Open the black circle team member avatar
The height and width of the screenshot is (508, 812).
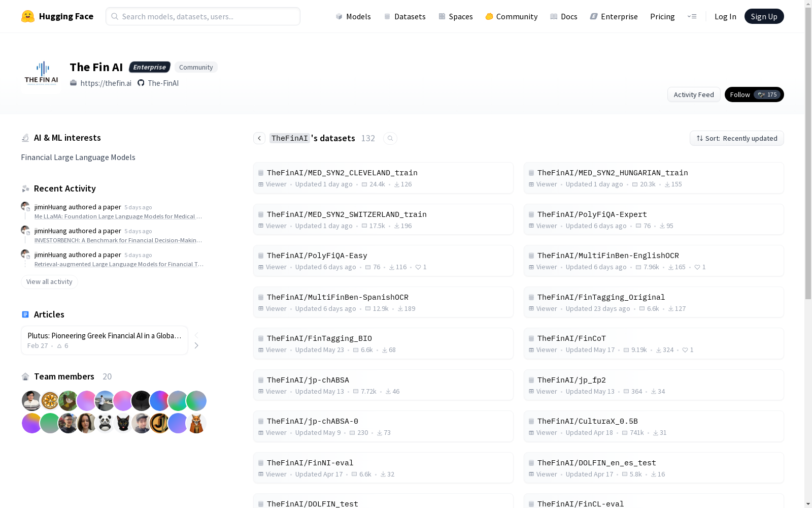tap(141, 401)
